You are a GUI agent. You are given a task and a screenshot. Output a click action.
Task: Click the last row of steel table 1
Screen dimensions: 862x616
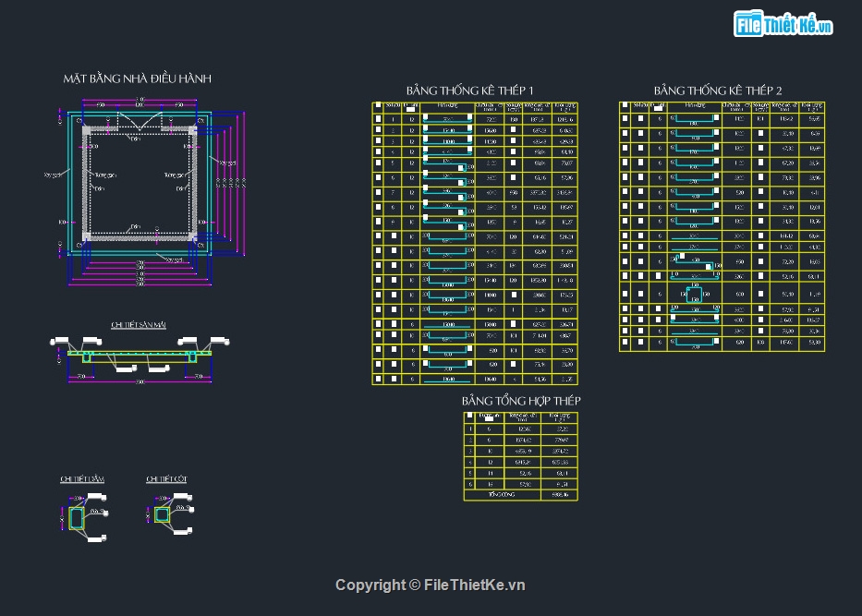(x=475, y=379)
